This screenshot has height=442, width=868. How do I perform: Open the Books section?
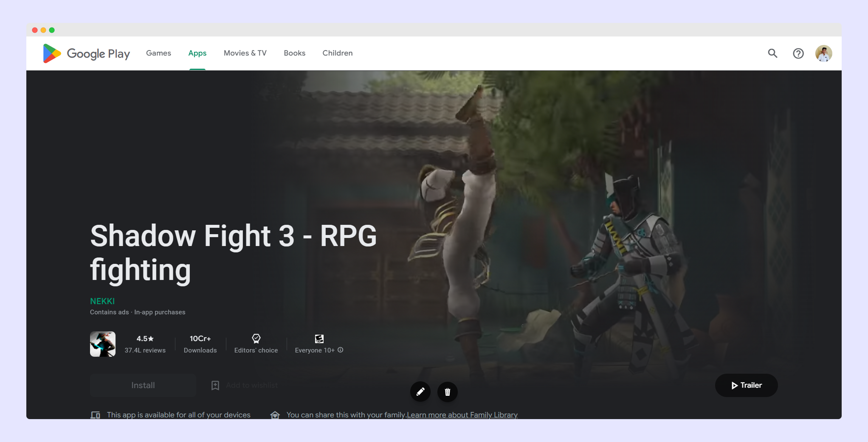[294, 53]
